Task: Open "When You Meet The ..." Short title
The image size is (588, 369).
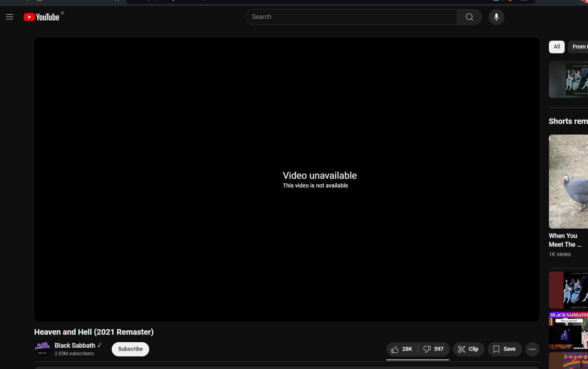Action: pos(565,240)
